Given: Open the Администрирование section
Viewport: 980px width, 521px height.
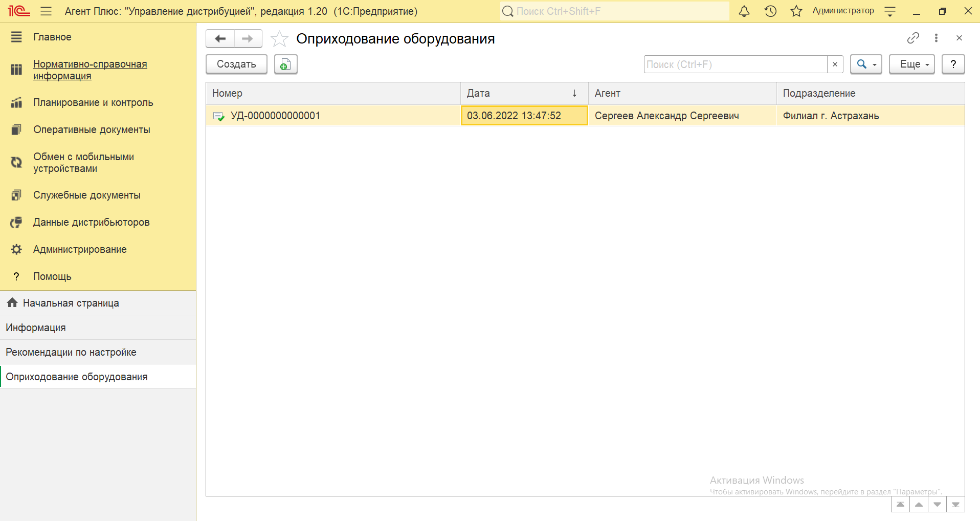Looking at the screenshot, I should [80, 249].
